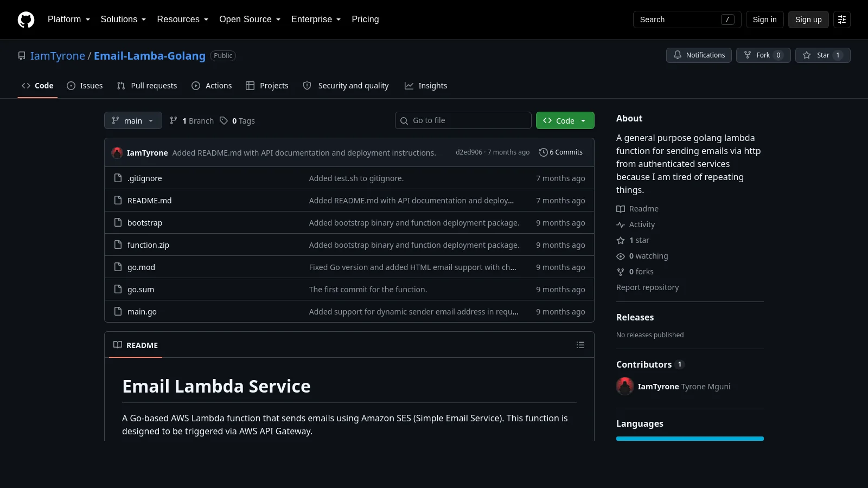Click the Activity pulse icon
Image resolution: width=868 pixels, height=488 pixels.
[x=621, y=224]
